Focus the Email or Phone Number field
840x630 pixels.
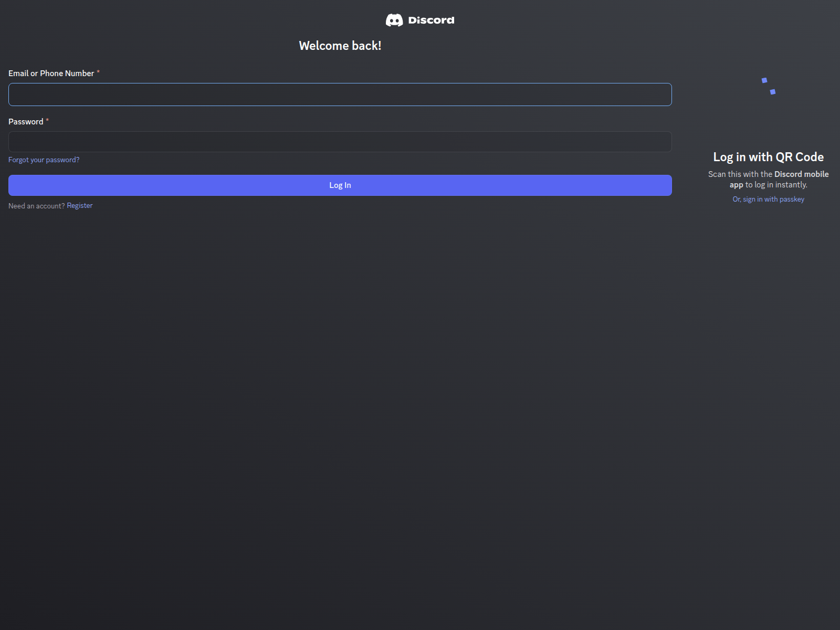tap(340, 94)
